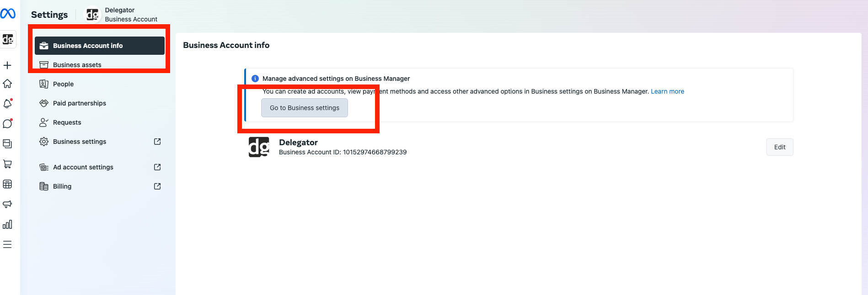Open the insights bar chart icon
Viewport: 868px width, 295px height.
(x=7, y=224)
